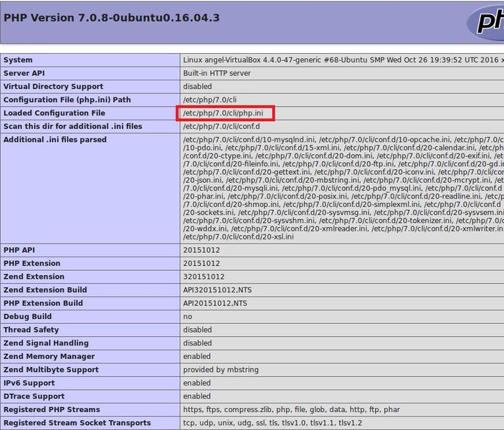This screenshot has height=430, width=504.
Task: Select the /etc/php/7.0/cli/conf.d value
Action: pyautogui.click(x=222, y=126)
